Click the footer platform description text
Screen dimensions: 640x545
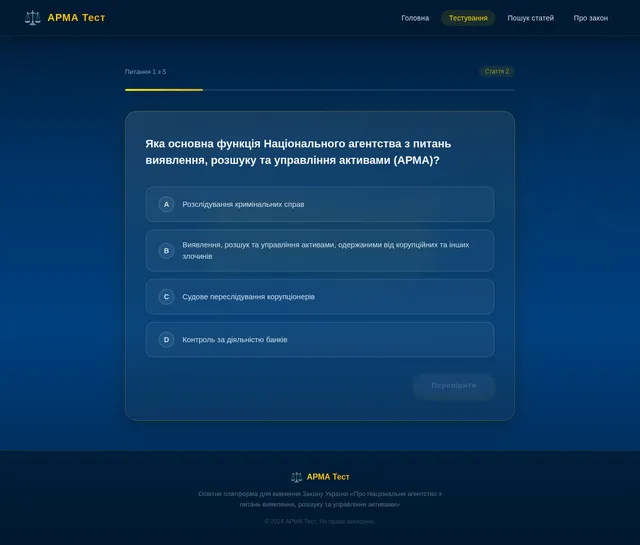pyautogui.click(x=320, y=499)
